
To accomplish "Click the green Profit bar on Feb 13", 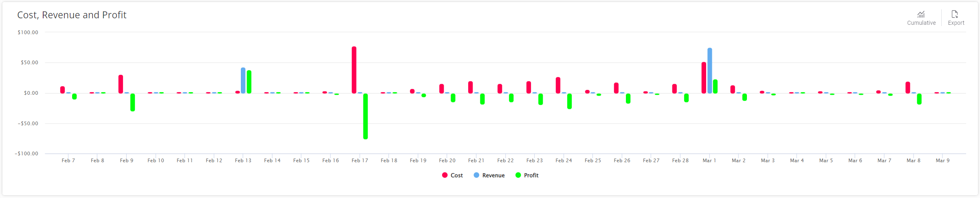I will click(x=249, y=82).
